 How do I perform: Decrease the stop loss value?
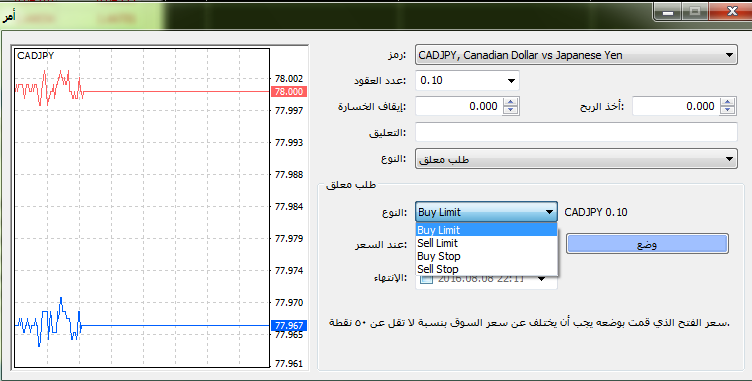[511, 110]
